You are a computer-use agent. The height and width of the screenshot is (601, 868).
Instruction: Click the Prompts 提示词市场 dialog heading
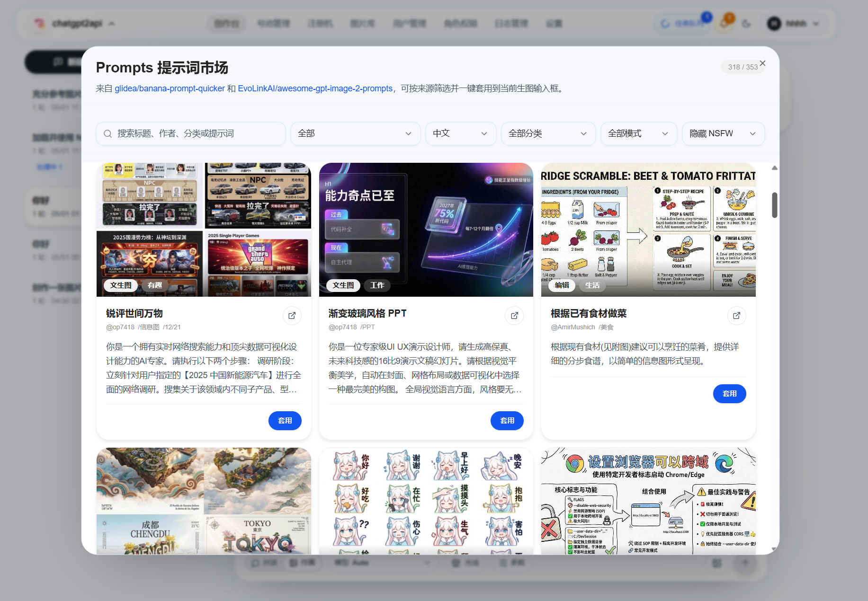tap(162, 68)
